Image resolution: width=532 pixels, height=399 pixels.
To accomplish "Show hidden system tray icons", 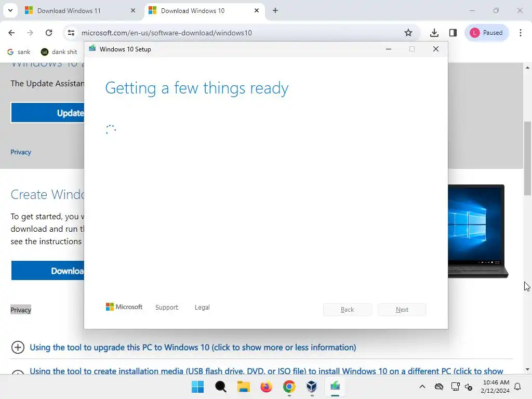I will tap(422, 387).
